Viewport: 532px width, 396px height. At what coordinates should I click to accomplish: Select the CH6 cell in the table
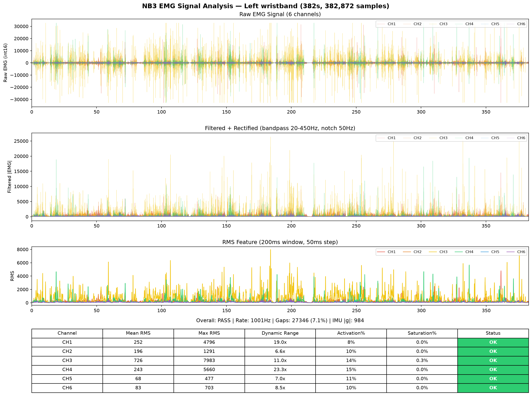(x=67, y=388)
